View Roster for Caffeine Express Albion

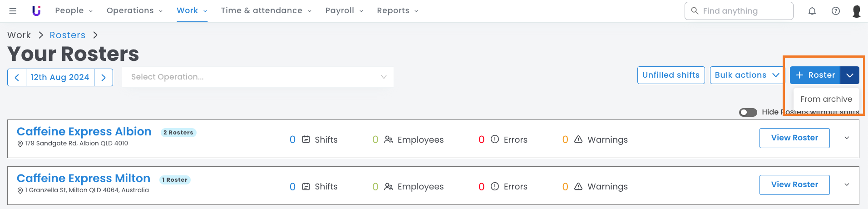pos(794,138)
